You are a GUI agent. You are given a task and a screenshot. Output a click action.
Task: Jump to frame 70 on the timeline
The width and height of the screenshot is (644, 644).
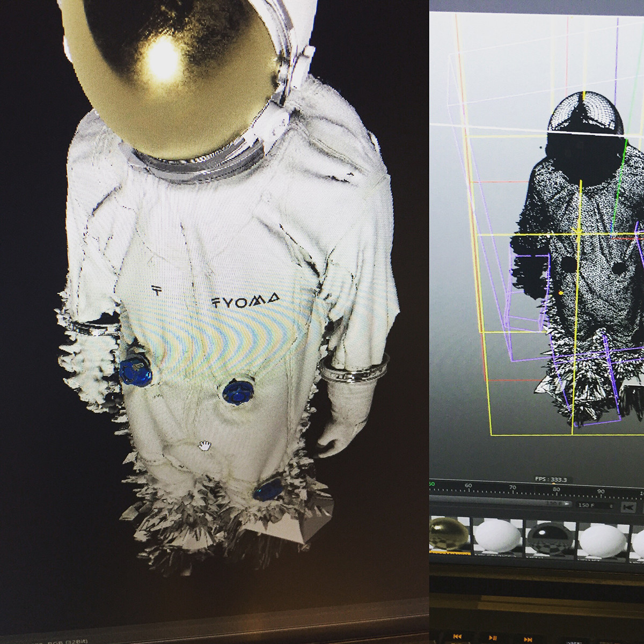(x=512, y=490)
